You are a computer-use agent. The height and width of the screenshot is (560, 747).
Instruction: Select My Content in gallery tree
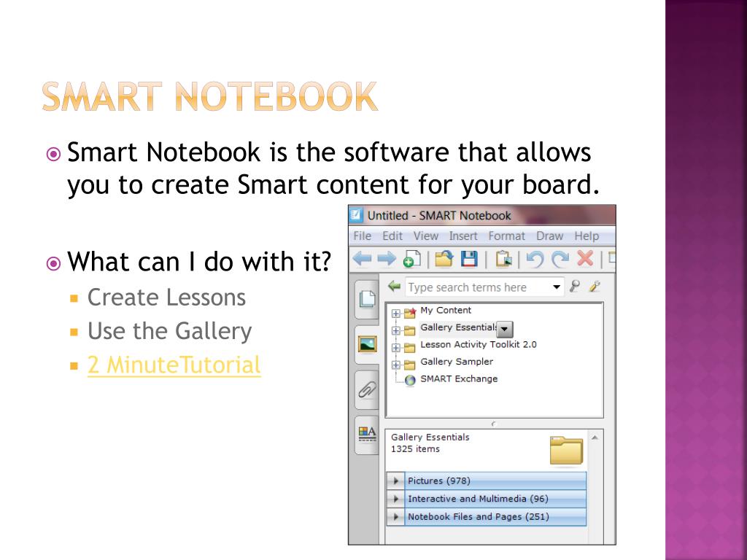click(446, 311)
